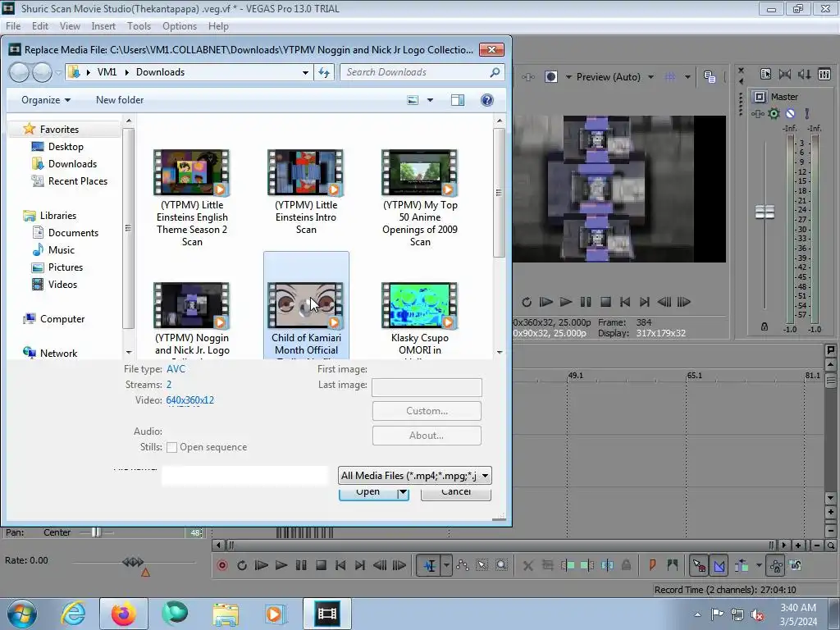Toggle Loop Playback in the timeline transport bar
The width and height of the screenshot is (840, 630).
242,565
